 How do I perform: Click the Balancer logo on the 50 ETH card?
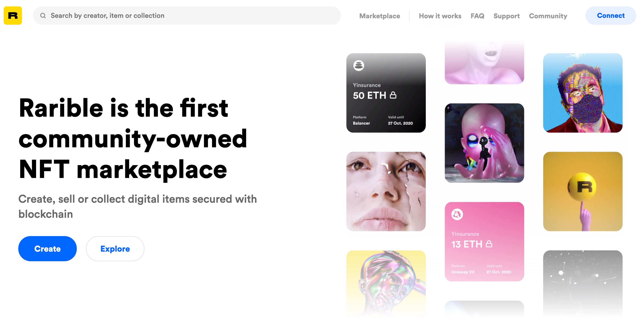click(x=359, y=66)
